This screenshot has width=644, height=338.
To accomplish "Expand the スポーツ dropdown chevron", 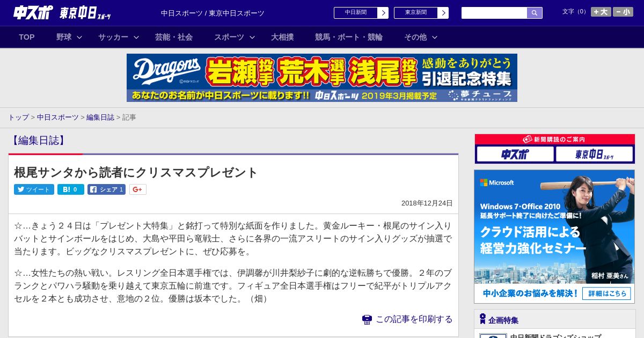I will (252, 37).
